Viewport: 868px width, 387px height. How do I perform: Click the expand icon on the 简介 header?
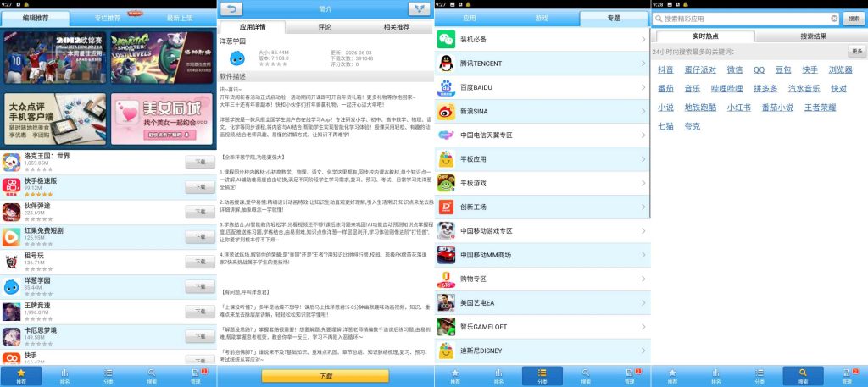419,9
